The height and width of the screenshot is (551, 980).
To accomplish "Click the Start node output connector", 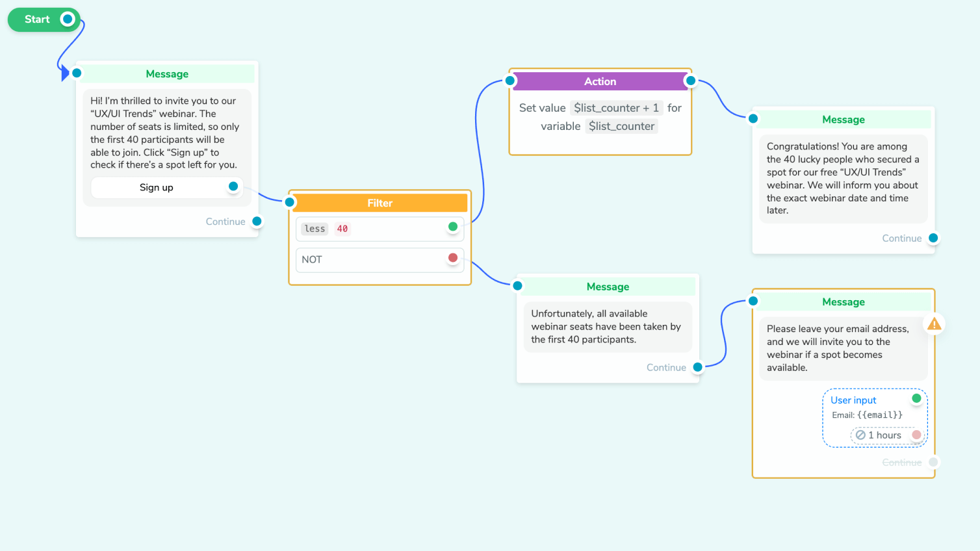I will click(x=68, y=19).
